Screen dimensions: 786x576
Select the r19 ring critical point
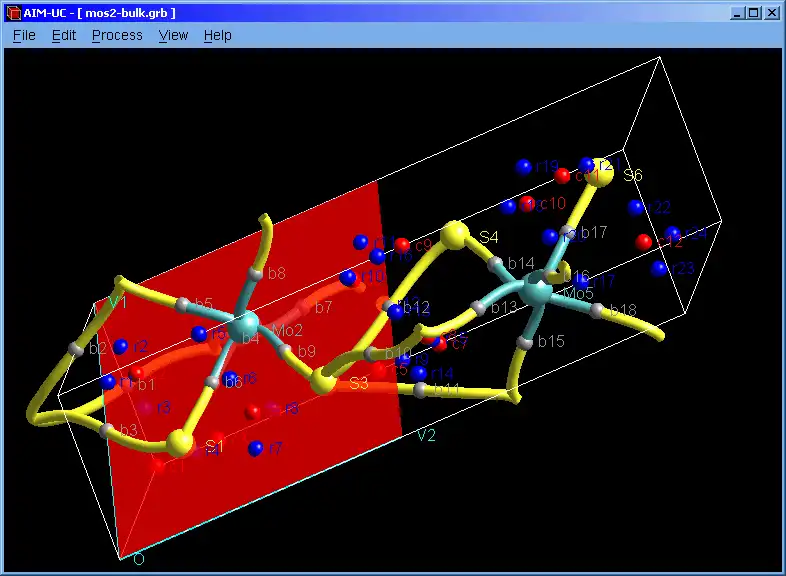(x=523, y=166)
